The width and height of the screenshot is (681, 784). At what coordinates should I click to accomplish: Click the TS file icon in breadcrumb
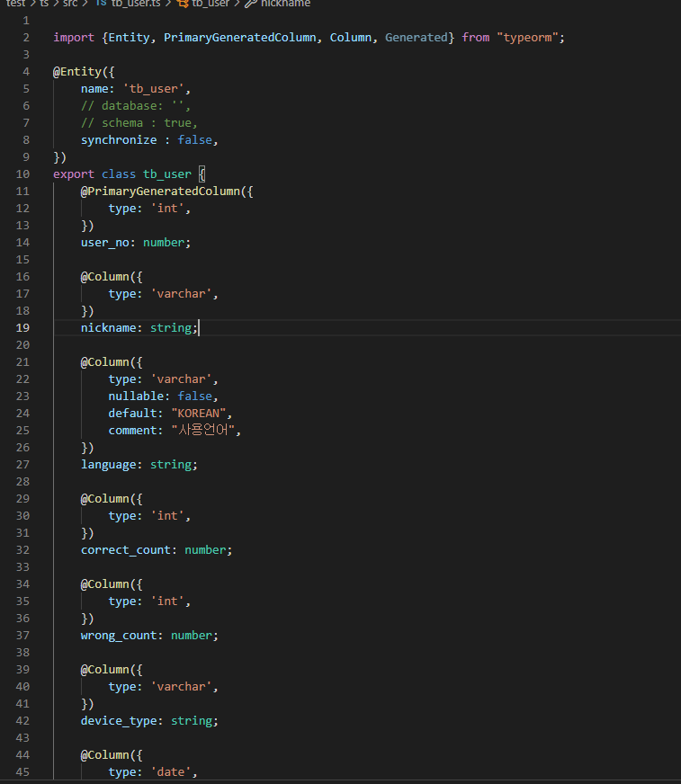pos(101,4)
